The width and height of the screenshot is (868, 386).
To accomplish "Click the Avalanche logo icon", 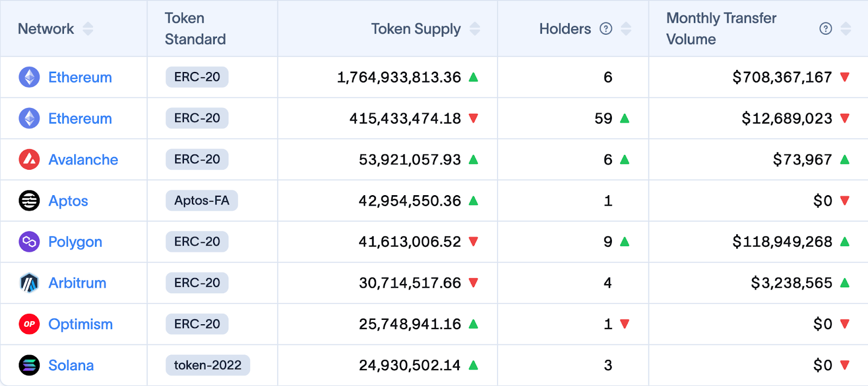I will pos(29,159).
